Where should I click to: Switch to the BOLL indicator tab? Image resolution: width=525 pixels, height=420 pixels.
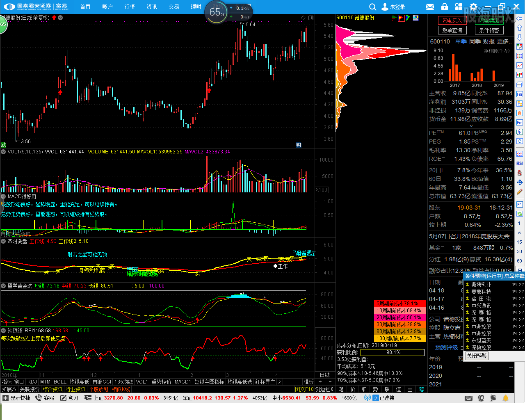tap(60, 382)
